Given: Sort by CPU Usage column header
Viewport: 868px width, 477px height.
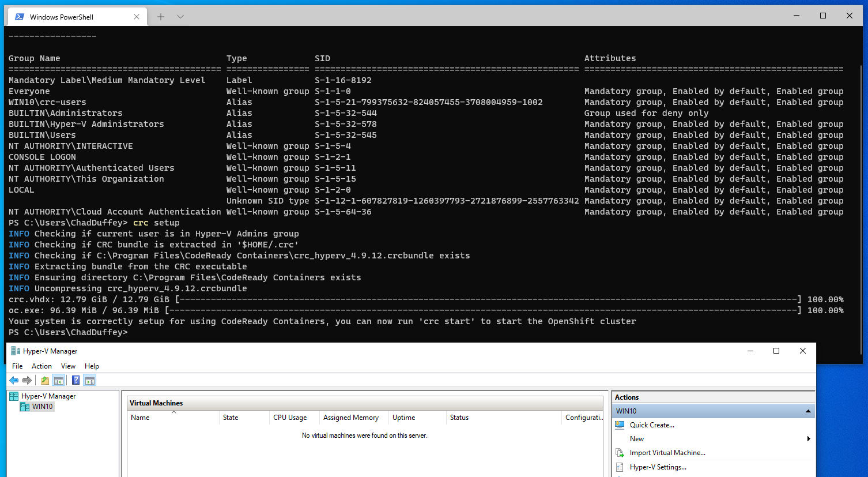Looking at the screenshot, I should tap(295, 418).
